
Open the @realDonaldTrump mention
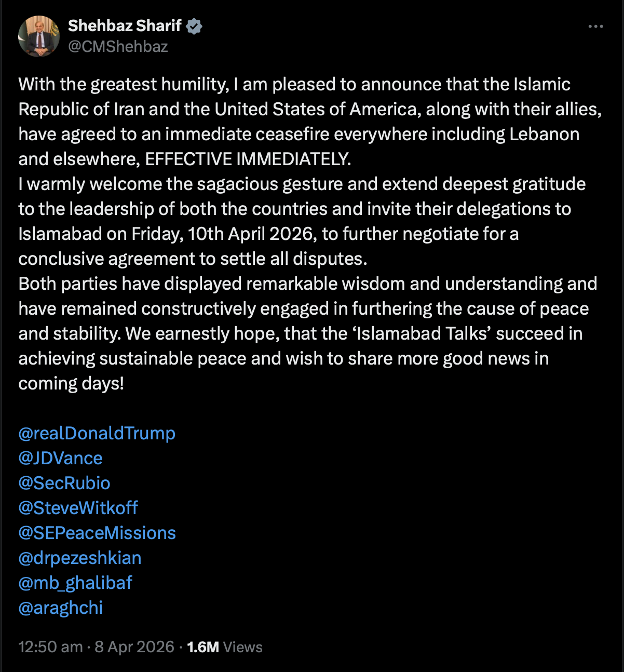coord(97,433)
